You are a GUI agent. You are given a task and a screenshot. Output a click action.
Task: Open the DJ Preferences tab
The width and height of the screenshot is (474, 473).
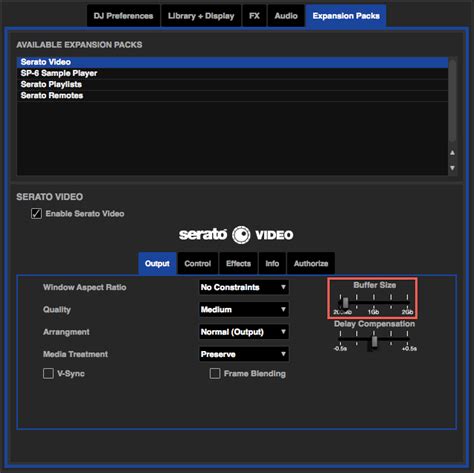[123, 16]
